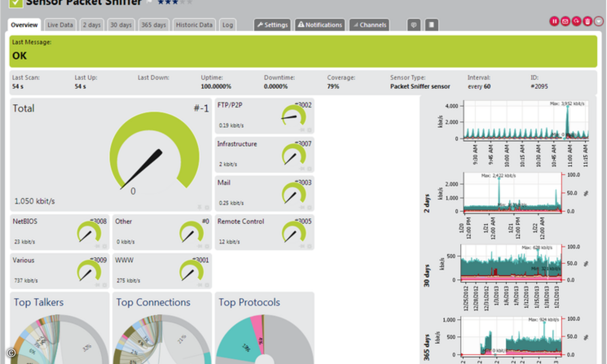The width and height of the screenshot is (607, 364).
Task: Open the Log tab
Action: click(x=228, y=25)
